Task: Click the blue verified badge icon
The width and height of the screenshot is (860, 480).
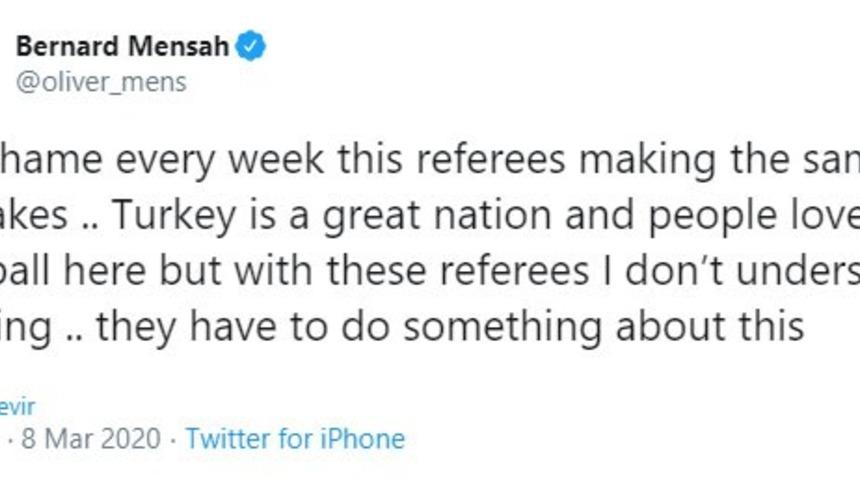Action: (250, 46)
